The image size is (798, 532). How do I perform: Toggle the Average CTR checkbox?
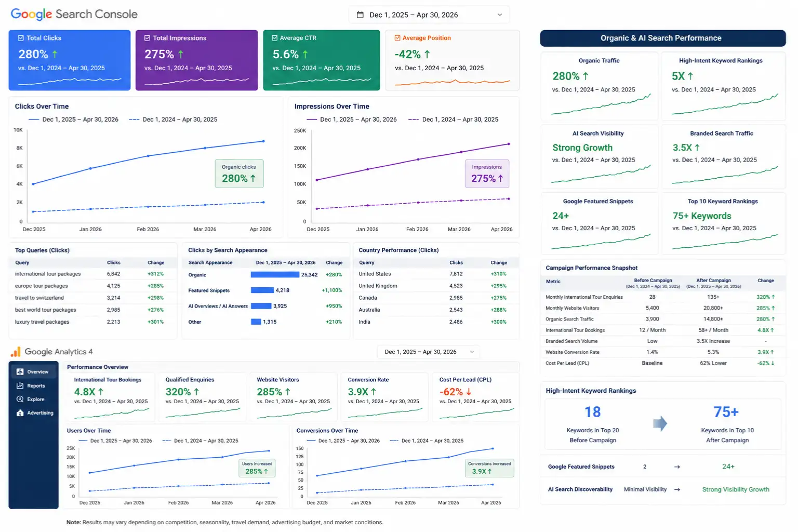pyautogui.click(x=274, y=38)
